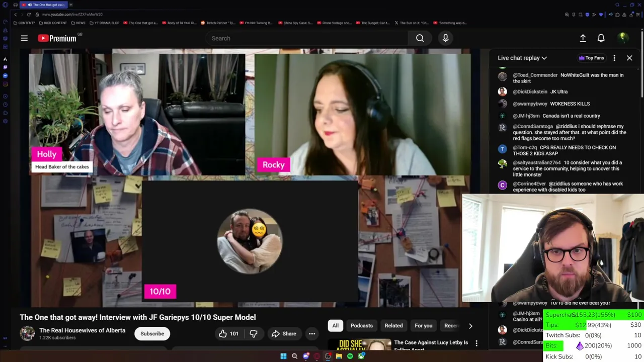Screen dimensions: 644x362
Task: Open Windows taskbar search
Action: [x=294, y=356]
